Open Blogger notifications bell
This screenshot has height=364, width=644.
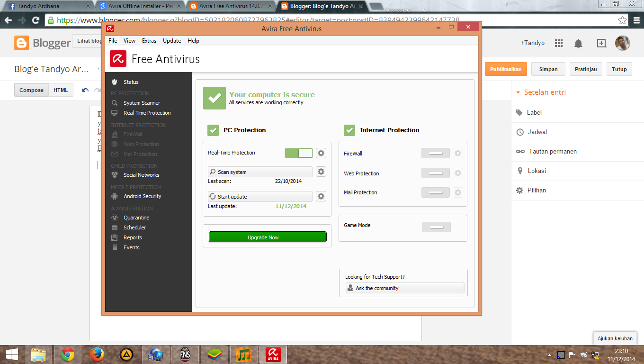pyautogui.click(x=578, y=44)
